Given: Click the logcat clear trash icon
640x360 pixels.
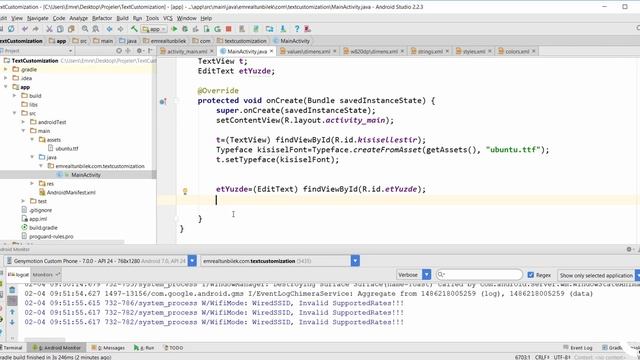Looking at the screenshot, I should pyautogui.click(x=12, y=290).
